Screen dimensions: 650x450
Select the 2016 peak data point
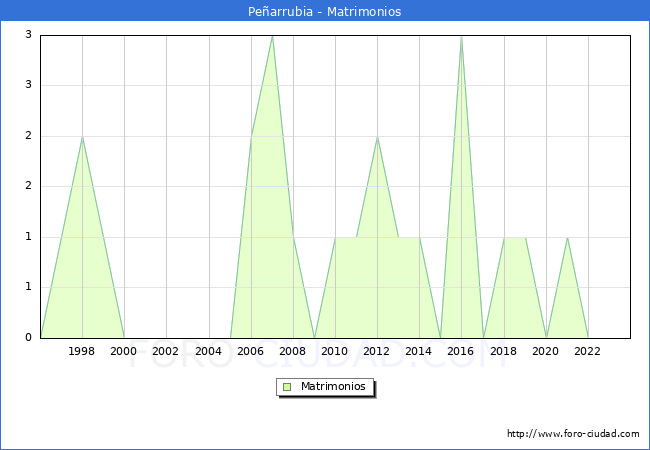click(x=461, y=36)
